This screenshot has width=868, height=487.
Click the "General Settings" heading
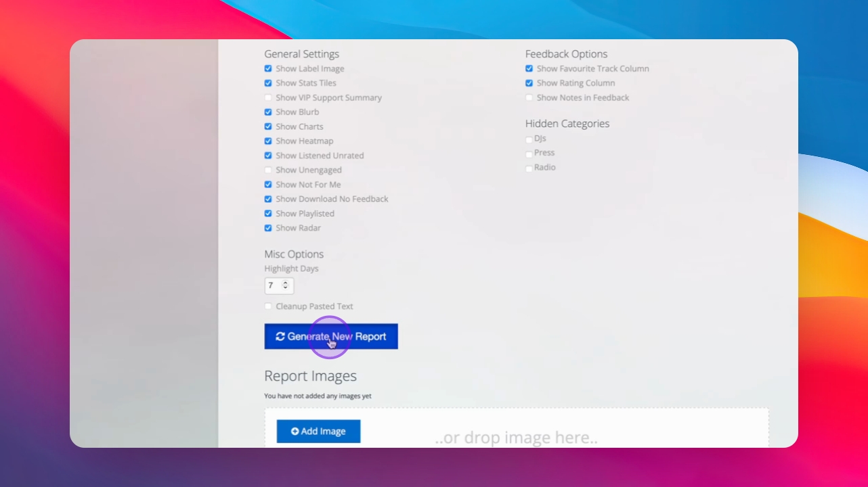302,54
